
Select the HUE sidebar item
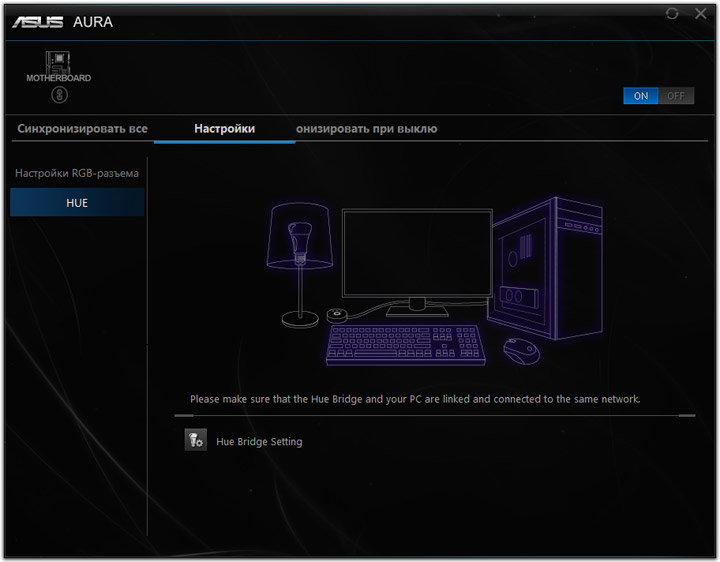pyautogui.click(x=77, y=202)
